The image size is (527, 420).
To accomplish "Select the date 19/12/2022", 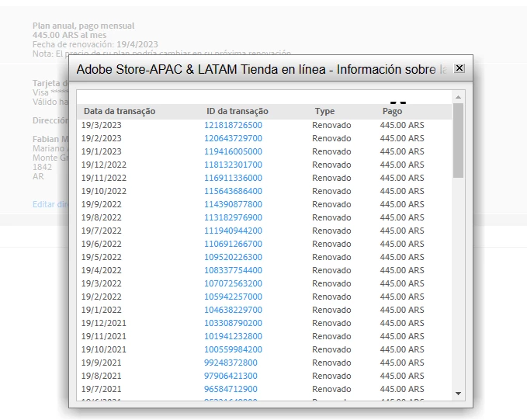I will [104, 165].
